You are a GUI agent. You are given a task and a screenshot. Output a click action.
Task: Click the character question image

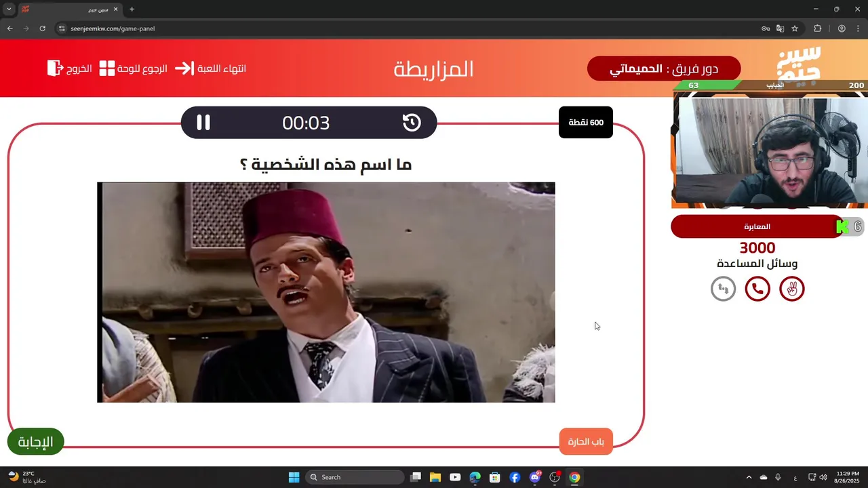(x=325, y=292)
